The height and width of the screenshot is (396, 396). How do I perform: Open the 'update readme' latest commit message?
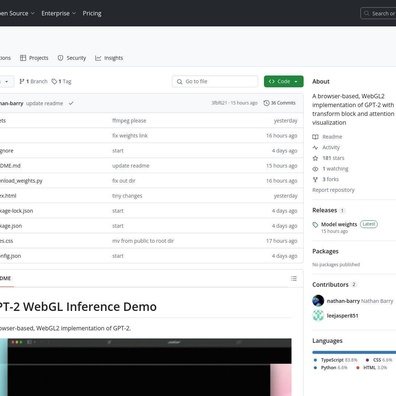45,103
